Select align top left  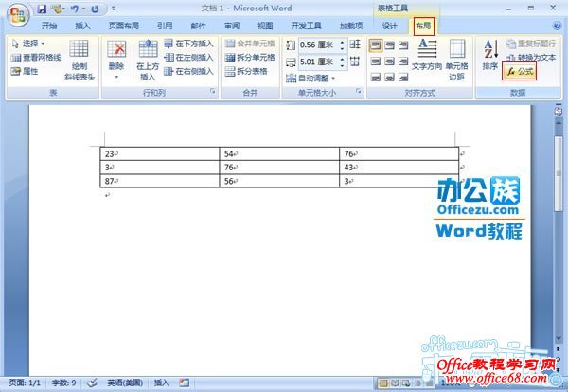point(376,45)
